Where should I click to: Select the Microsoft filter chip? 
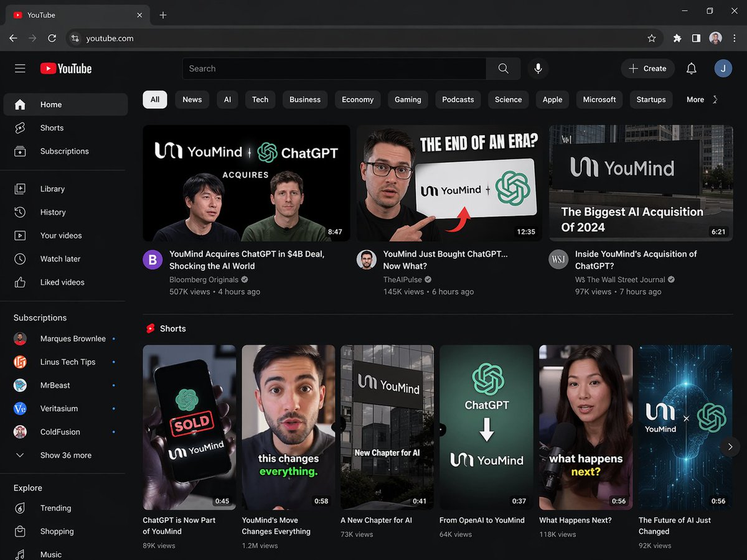599,100
